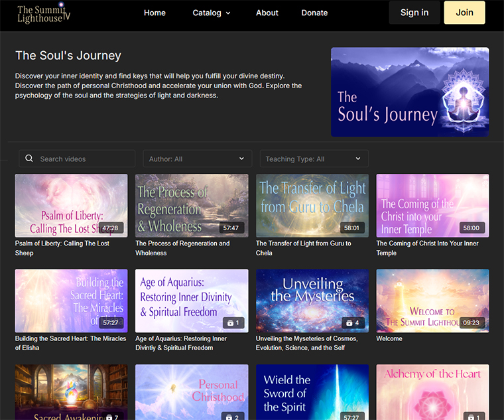Viewport: 504px width, 420px height.
Task: Open Psalm of Liberty video thumbnail
Action: click(71, 206)
